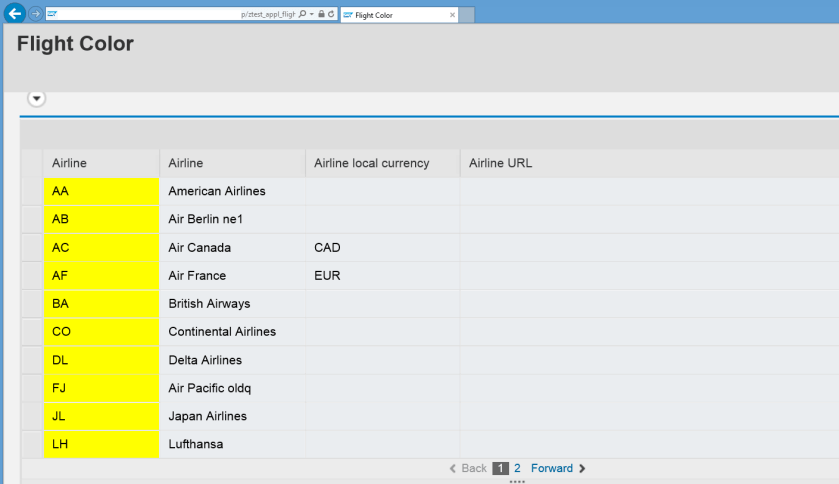Click the row selector beside Lufthansa row

[31, 444]
